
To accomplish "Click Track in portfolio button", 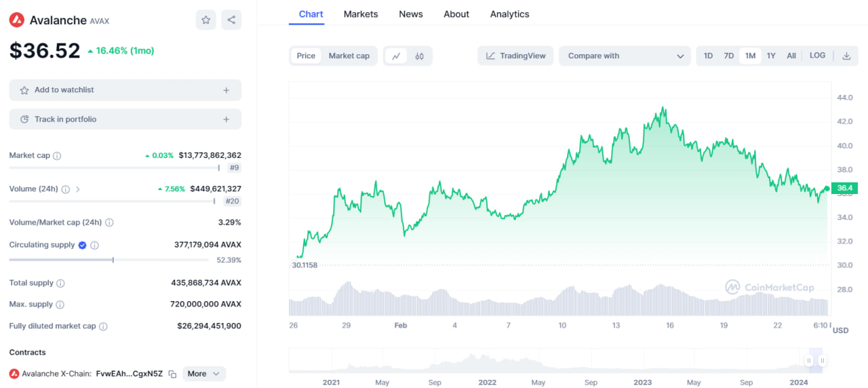I will pos(125,119).
